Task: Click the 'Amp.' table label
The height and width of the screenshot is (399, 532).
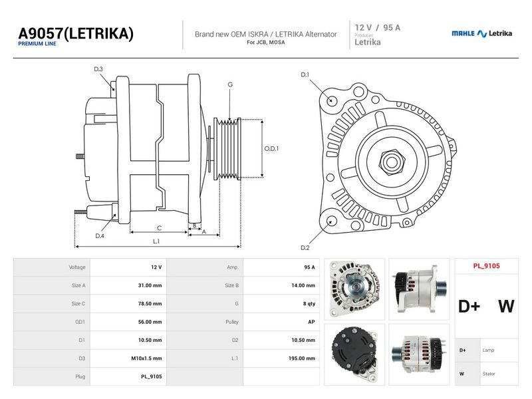Action: (x=233, y=267)
